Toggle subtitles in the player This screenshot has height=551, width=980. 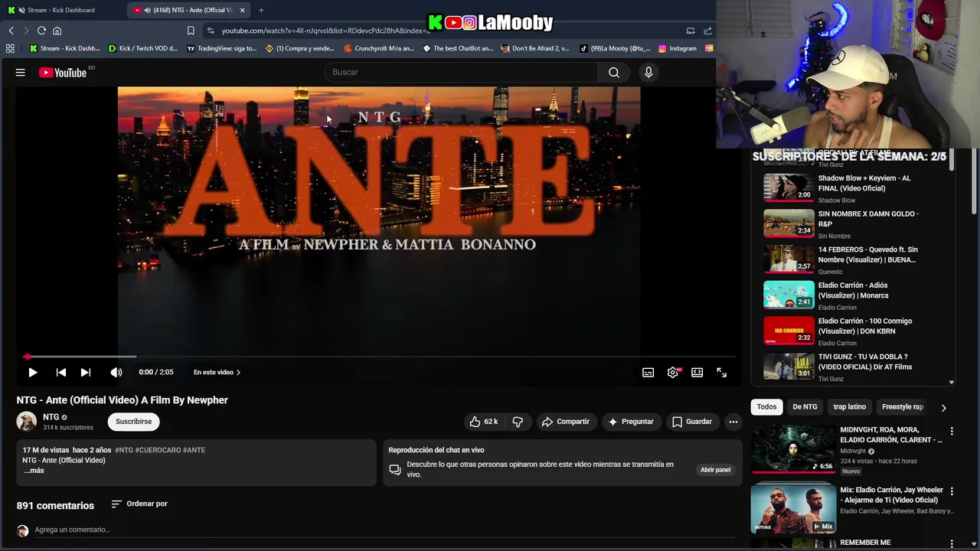coord(648,372)
